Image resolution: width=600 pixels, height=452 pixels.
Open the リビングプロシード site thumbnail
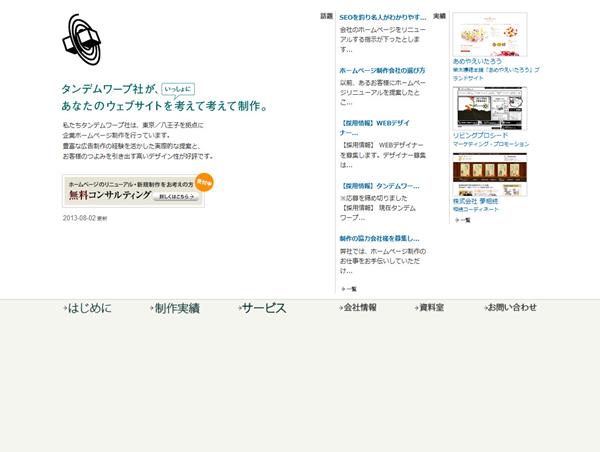point(490,109)
